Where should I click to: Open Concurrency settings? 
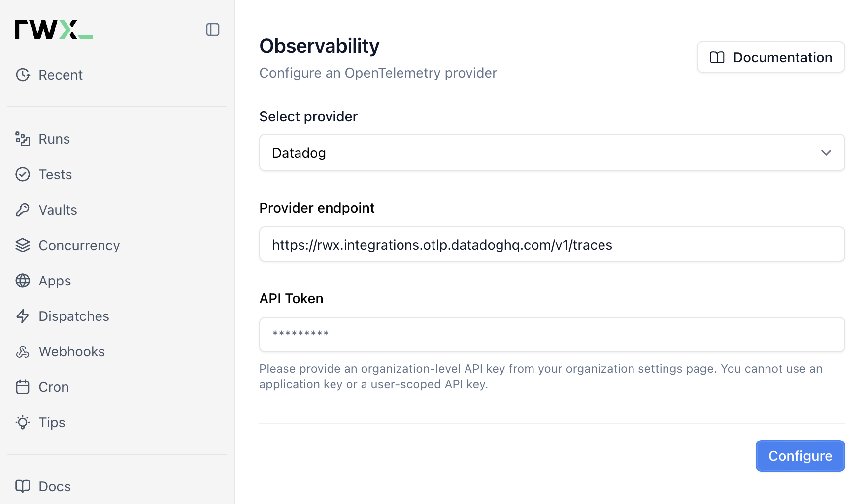tap(79, 245)
